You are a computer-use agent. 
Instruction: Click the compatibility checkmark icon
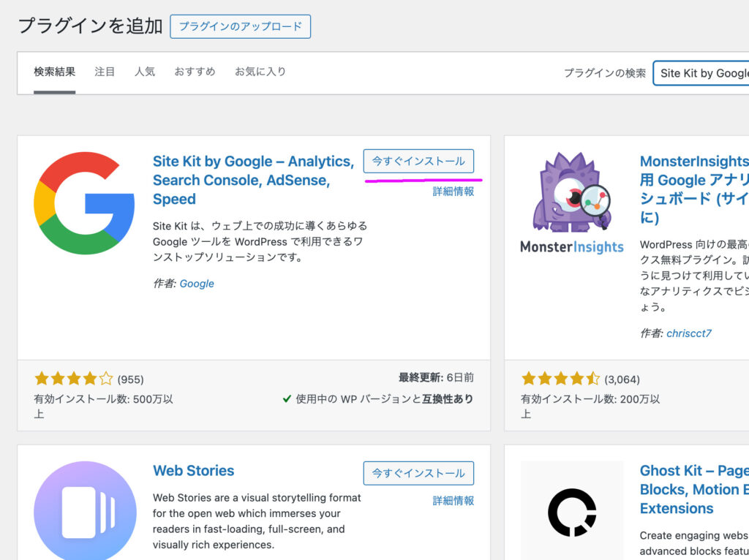click(287, 398)
